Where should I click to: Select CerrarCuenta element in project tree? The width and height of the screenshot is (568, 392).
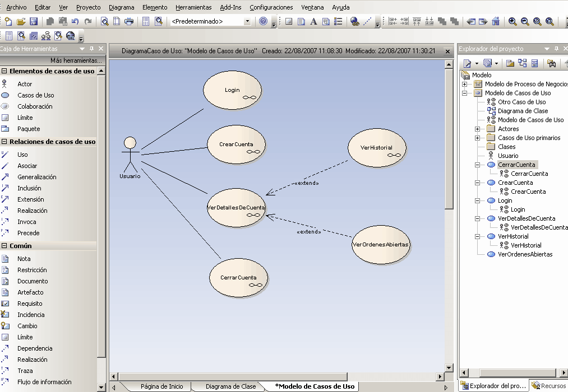516,165
